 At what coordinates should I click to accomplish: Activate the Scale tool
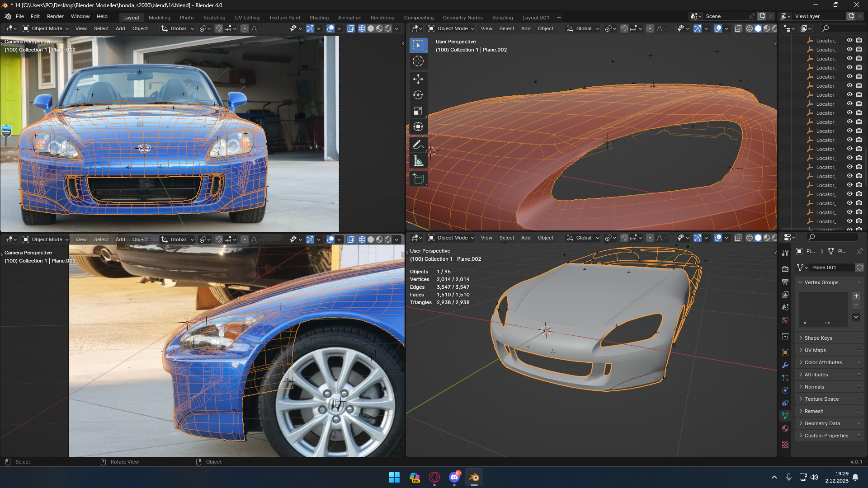tap(418, 111)
